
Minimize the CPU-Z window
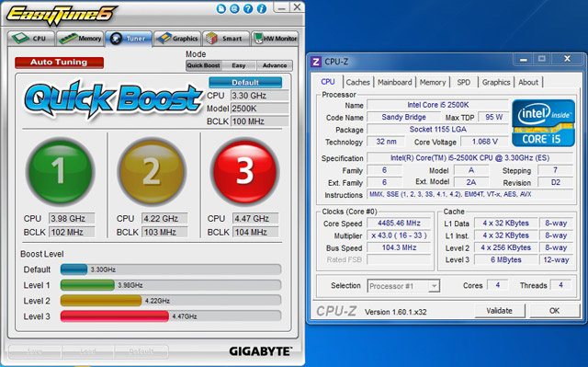[x=524, y=59]
